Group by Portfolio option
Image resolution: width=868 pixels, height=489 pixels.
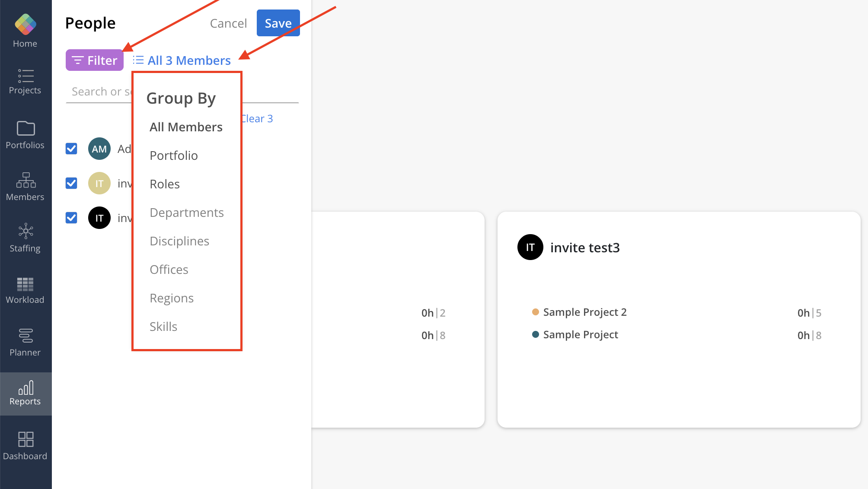pos(174,156)
